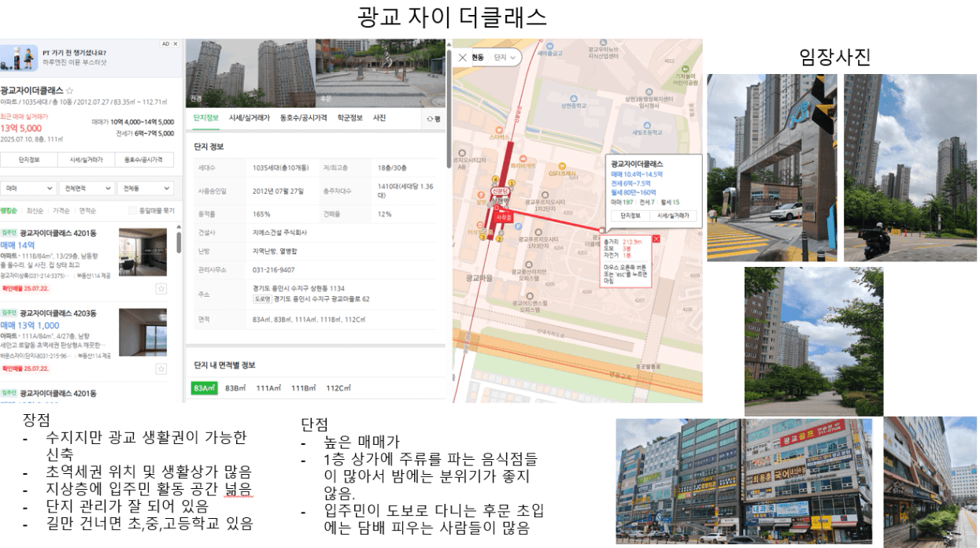This screenshot has width=980, height=548.
Task: Favorite the 4203동 매매 13억 1,000 listing
Action: pyautogui.click(x=161, y=368)
